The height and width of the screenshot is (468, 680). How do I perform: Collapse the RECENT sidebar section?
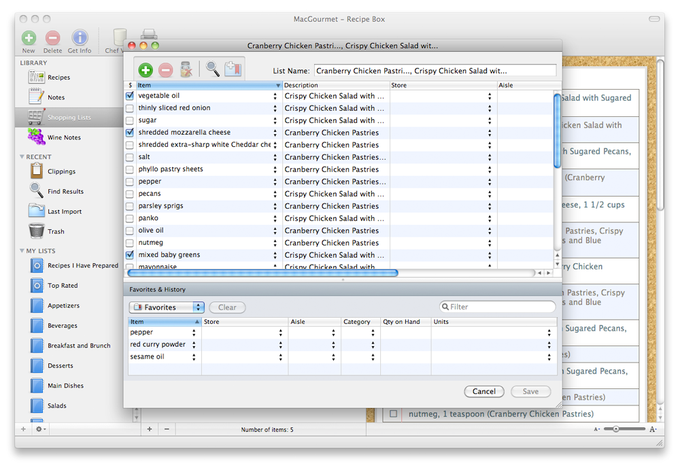point(22,157)
